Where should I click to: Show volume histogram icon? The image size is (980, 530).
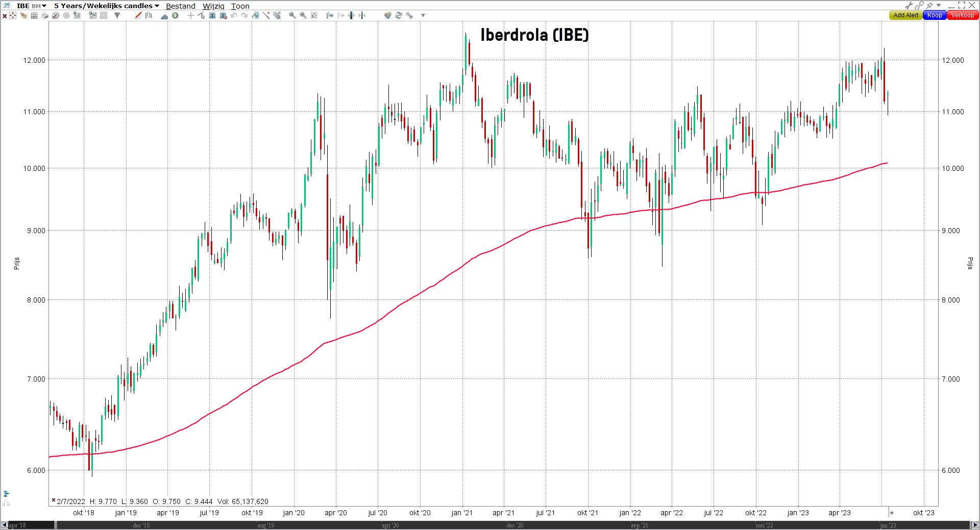click(x=164, y=16)
